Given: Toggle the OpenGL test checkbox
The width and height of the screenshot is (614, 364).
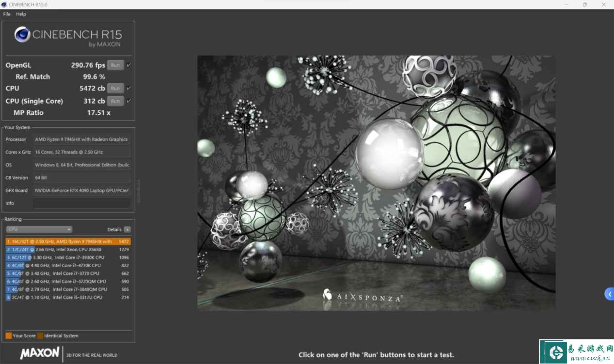Looking at the screenshot, I should [x=129, y=65].
